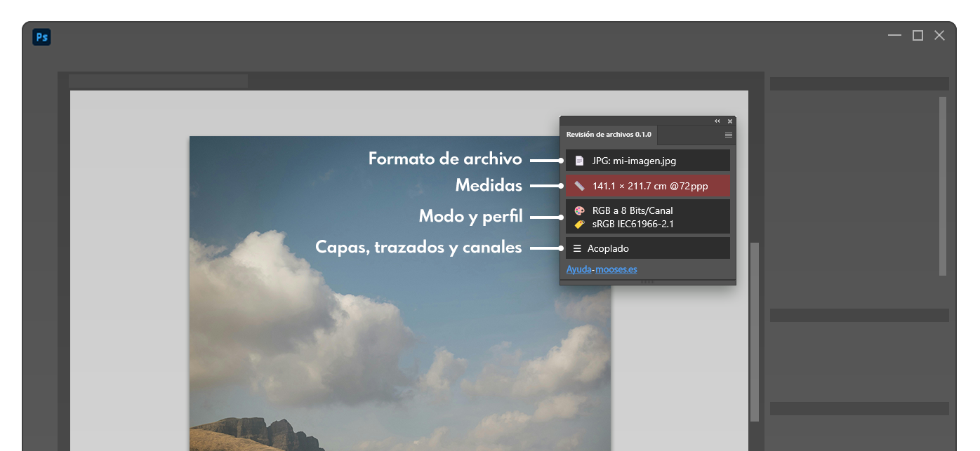Maximize the Photoshop window
Screen dimensions: 980x451
918,36
